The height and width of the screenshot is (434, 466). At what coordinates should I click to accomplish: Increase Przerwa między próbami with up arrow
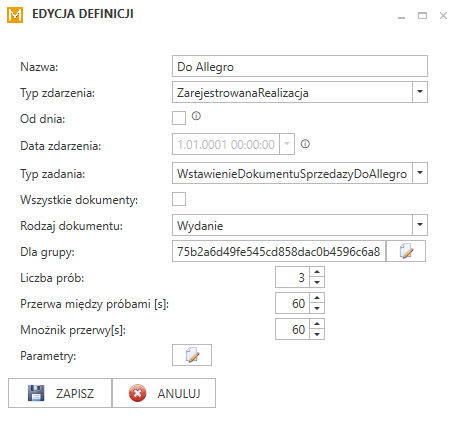pos(317,298)
